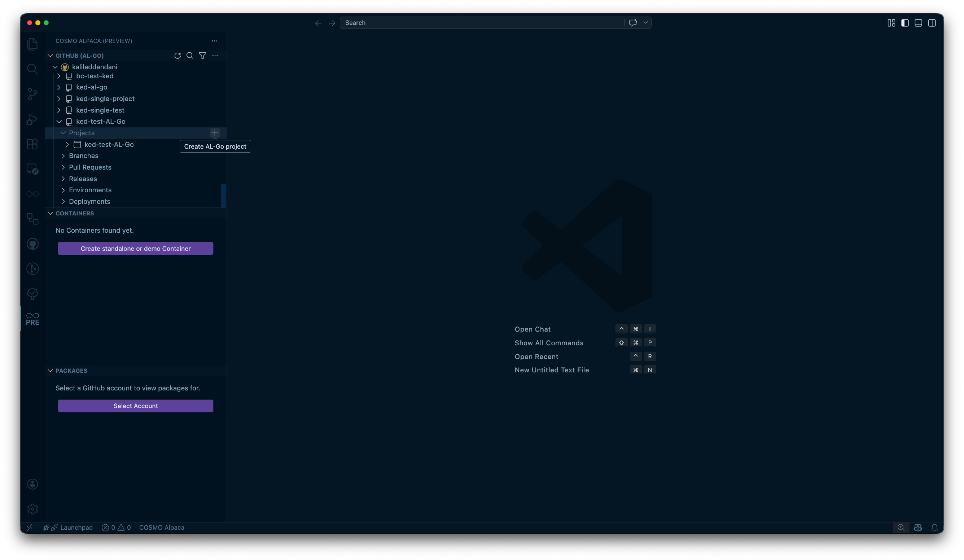Click the GitHub tree scrollbar thumb

pos(224,196)
